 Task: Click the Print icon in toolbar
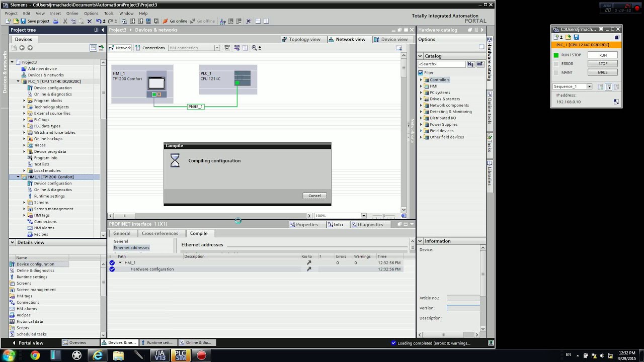point(55,21)
